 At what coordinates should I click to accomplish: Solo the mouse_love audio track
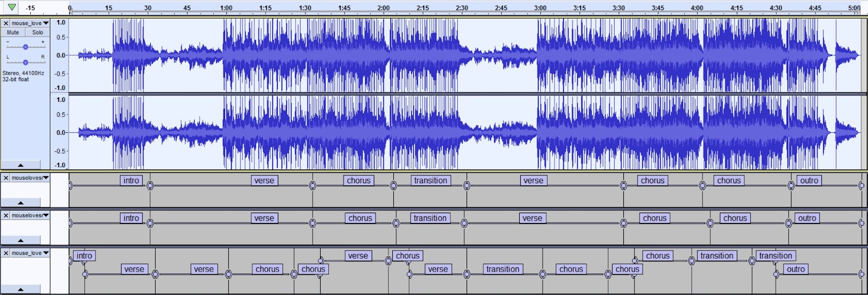[37, 33]
